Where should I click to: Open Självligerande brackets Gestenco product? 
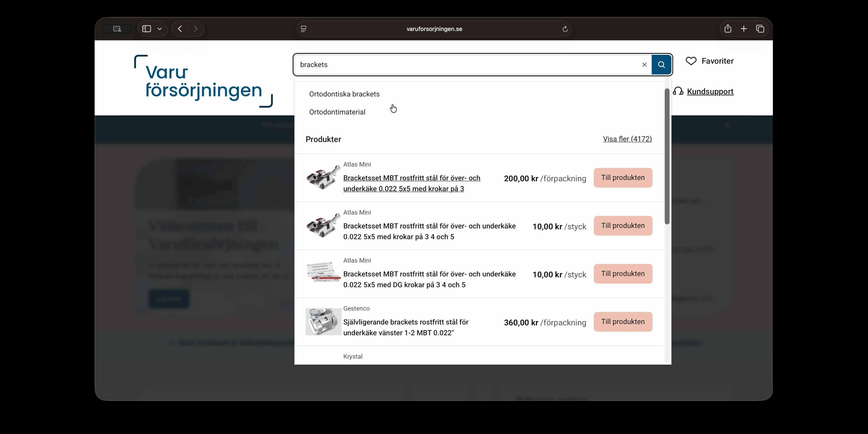[406, 327]
